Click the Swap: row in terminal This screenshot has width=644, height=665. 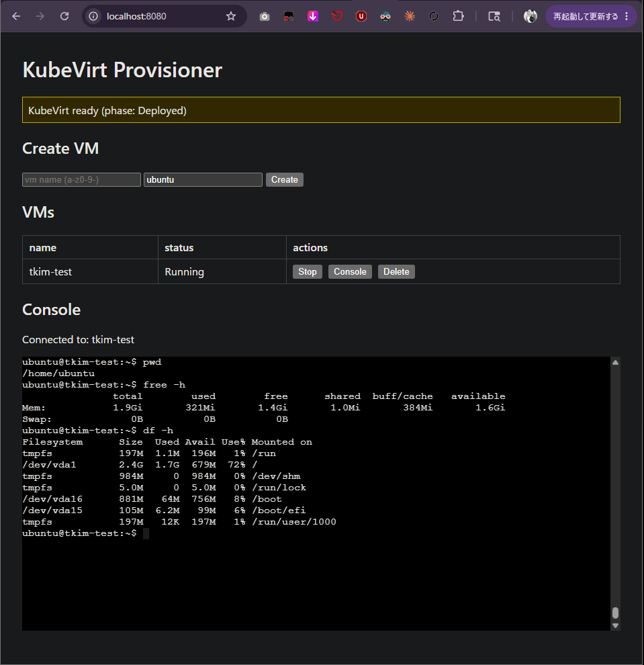pos(155,419)
